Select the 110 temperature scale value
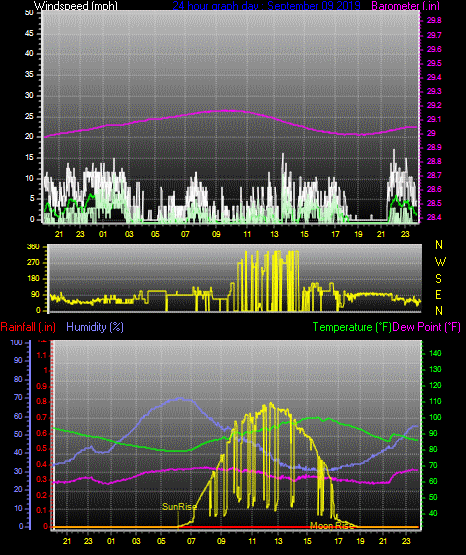This screenshot has width=466, height=555. pyautogui.click(x=435, y=401)
